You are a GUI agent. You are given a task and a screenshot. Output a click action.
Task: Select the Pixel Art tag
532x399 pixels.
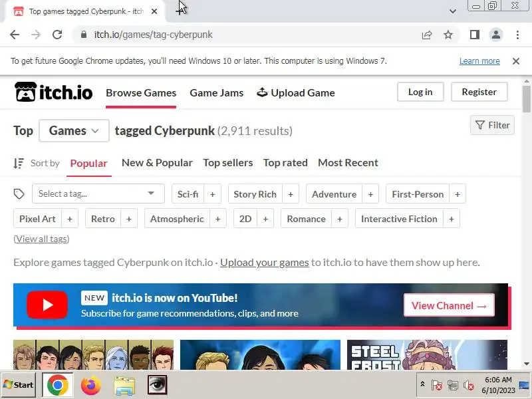(x=37, y=219)
